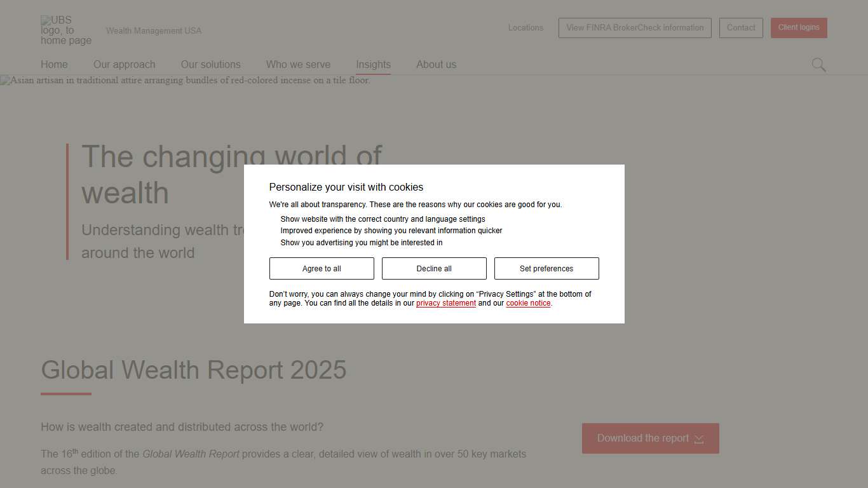Expand the Who we serve navigation item

[298, 64]
